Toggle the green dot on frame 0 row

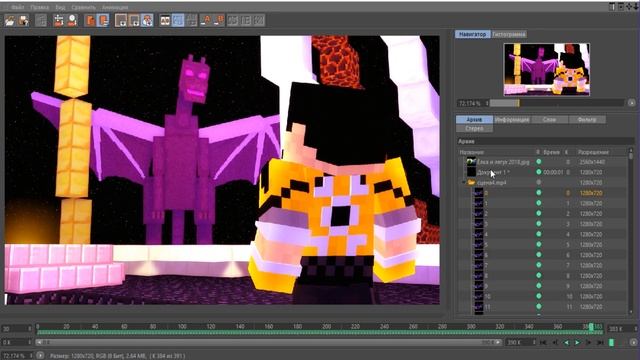[539, 193]
